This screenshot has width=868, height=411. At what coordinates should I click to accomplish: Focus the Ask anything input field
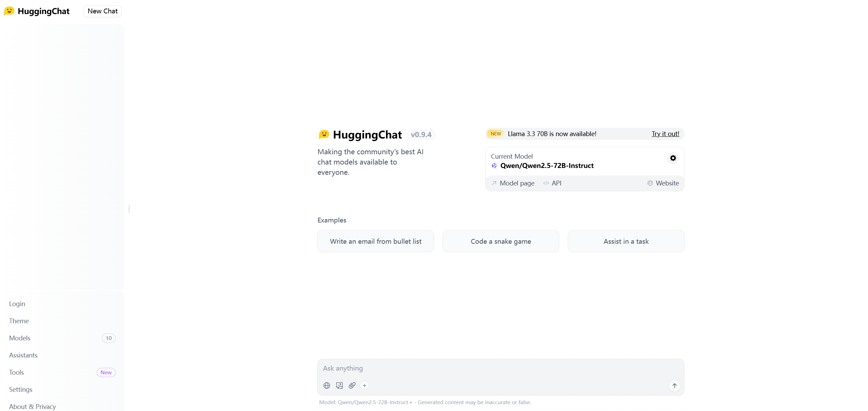tap(501, 368)
